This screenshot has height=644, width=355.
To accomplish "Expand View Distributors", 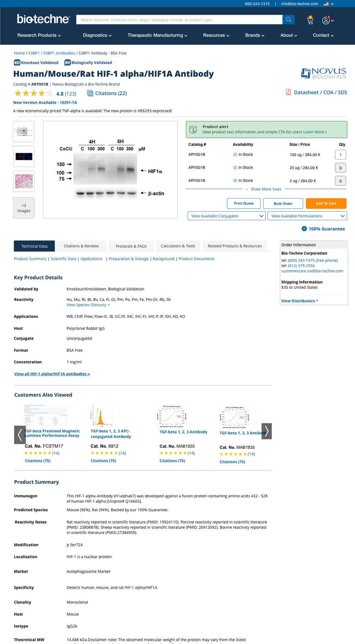I will click(300, 301).
